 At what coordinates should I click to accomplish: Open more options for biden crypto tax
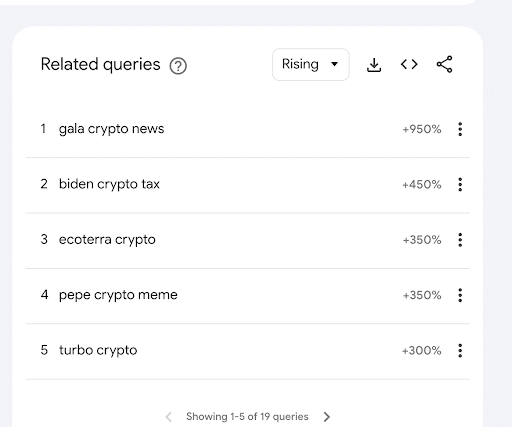pyautogui.click(x=460, y=184)
